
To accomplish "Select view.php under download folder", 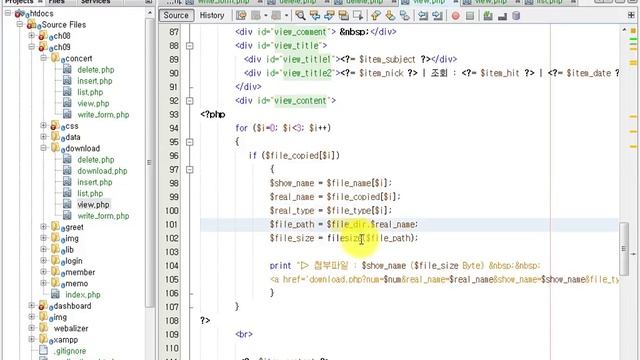I will [93, 204].
